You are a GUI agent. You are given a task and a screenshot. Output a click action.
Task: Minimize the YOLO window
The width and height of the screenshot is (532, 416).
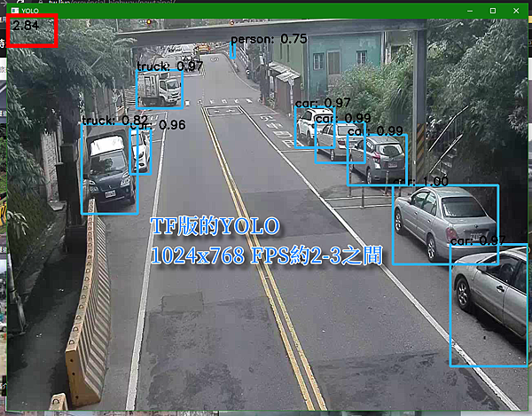(x=470, y=11)
